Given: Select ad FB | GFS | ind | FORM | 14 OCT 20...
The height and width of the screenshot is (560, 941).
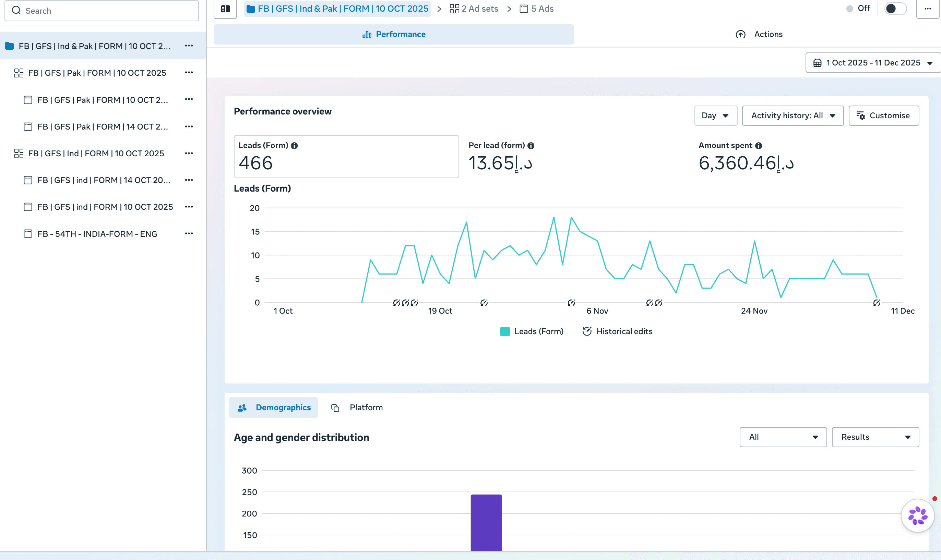Looking at the screenshot, I should tap(104, 180).
